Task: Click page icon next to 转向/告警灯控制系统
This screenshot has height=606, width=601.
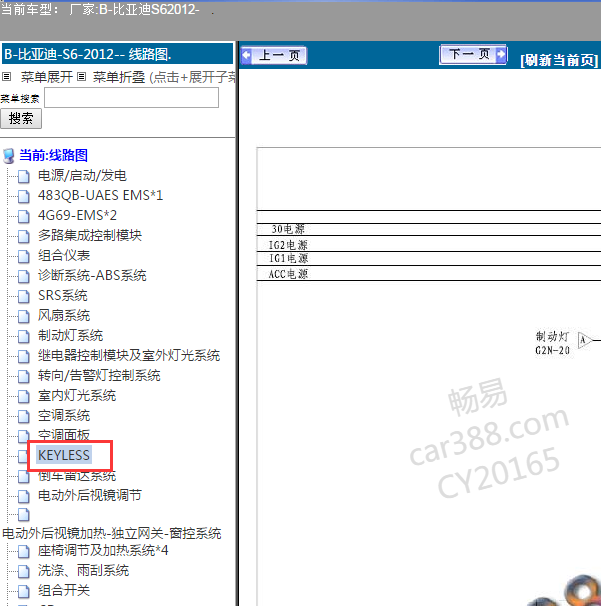Action: click(x=24, y=376)
